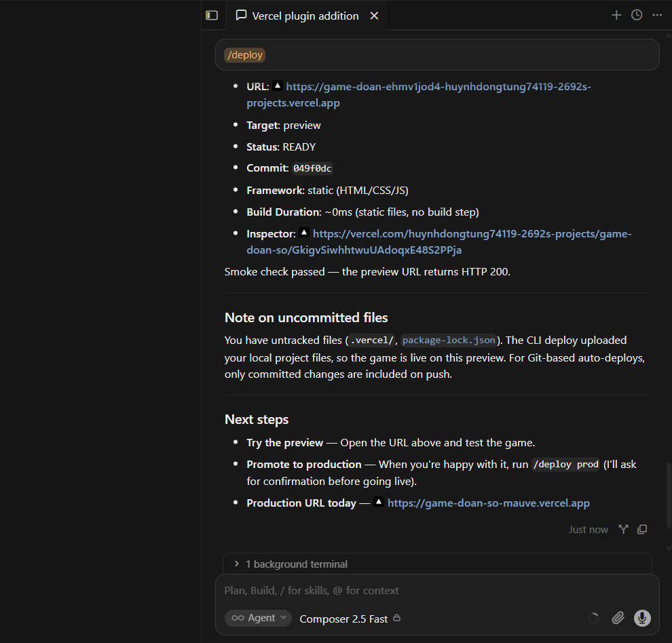Close the Vercel plugin addition tab
Image resolution: width=672 pixels, height=643 pixels.
pyautogui.click(x=374, y=16)
